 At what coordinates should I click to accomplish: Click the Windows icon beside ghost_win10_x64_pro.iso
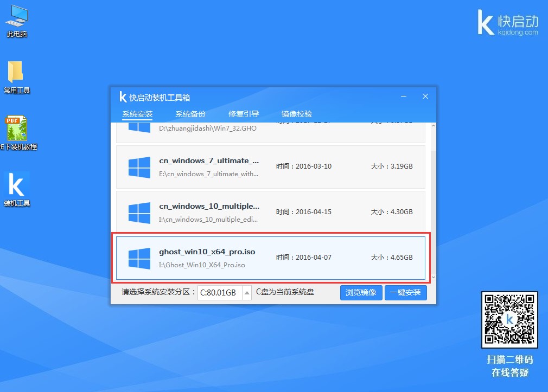pos(139,258)
